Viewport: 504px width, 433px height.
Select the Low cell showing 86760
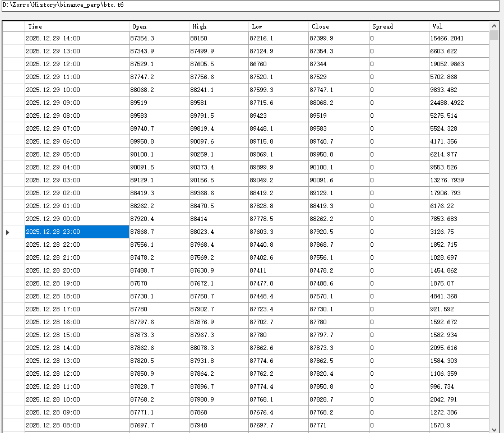tap(279, 64)
